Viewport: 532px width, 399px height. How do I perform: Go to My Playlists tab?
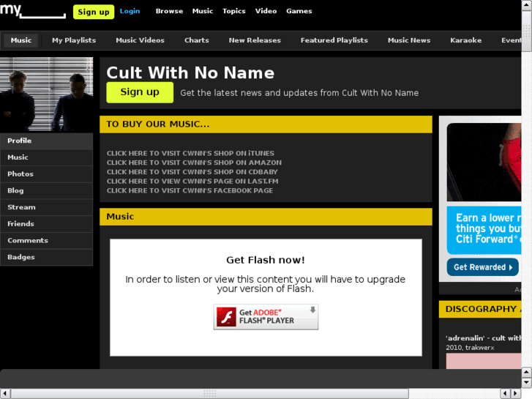pos(74,40)
